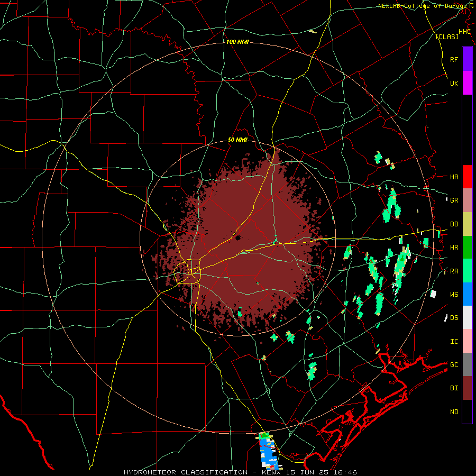
Task: Click the 'NEXLAB-College of DuPage' credit text
Action: [x=423, y=6]
